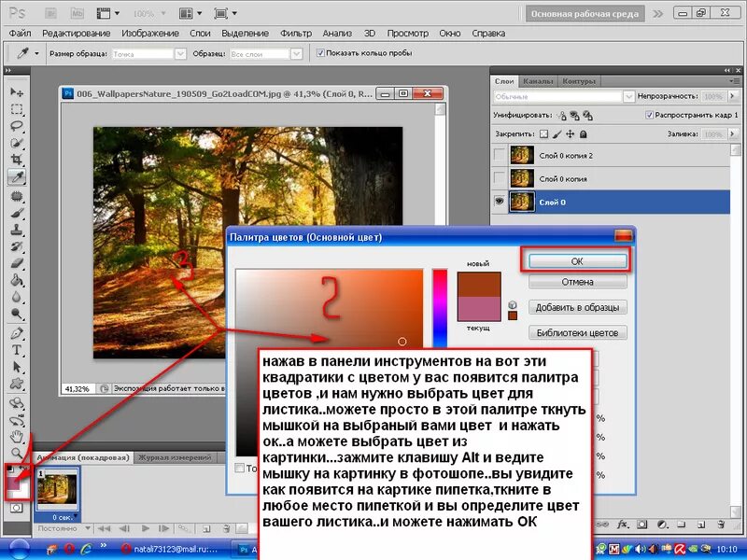Hide layer 'Слой 0' eye icon
This screenshot has height=560, width=747.
pos(500,202)
